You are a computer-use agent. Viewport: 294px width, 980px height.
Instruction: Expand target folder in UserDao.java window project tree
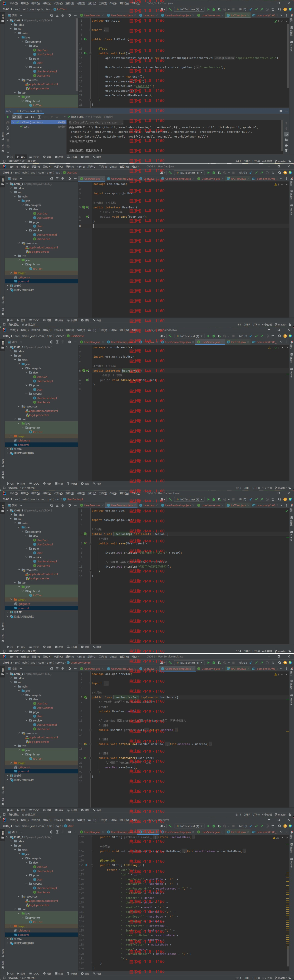coord(11,273)
